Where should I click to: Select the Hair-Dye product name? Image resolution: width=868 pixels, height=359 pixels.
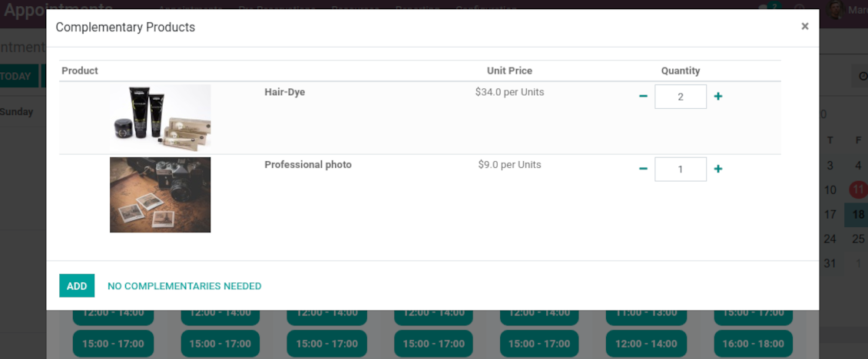284,92
